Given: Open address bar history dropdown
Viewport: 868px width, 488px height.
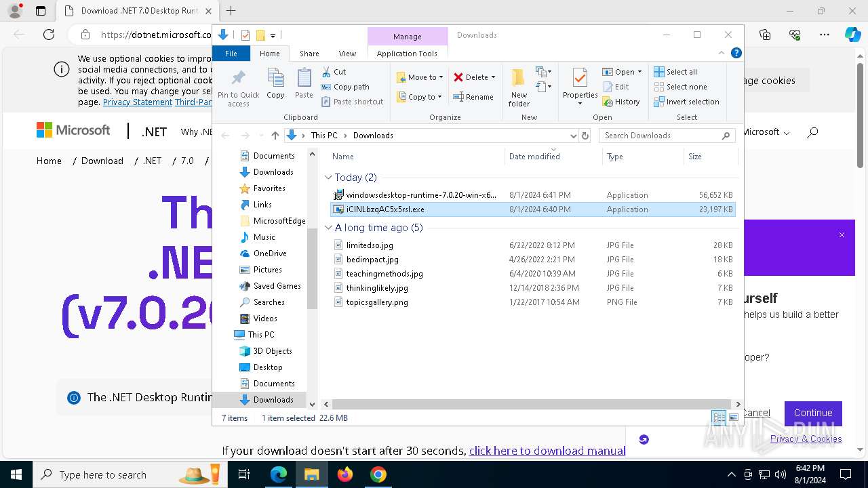Looking at the screenshot, I should coord(573,136).
